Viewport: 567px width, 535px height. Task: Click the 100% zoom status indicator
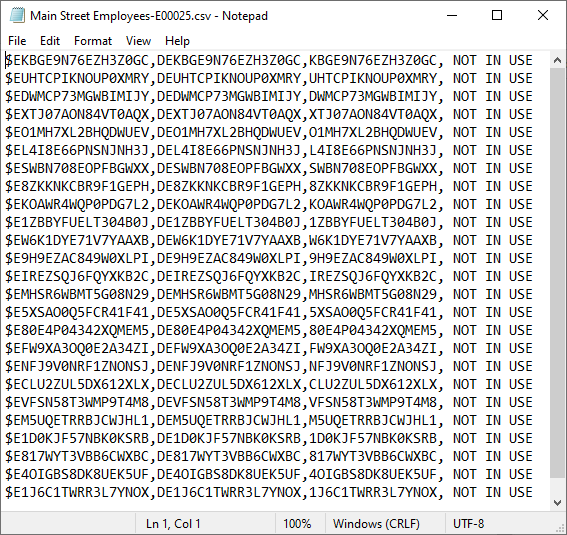297,523
